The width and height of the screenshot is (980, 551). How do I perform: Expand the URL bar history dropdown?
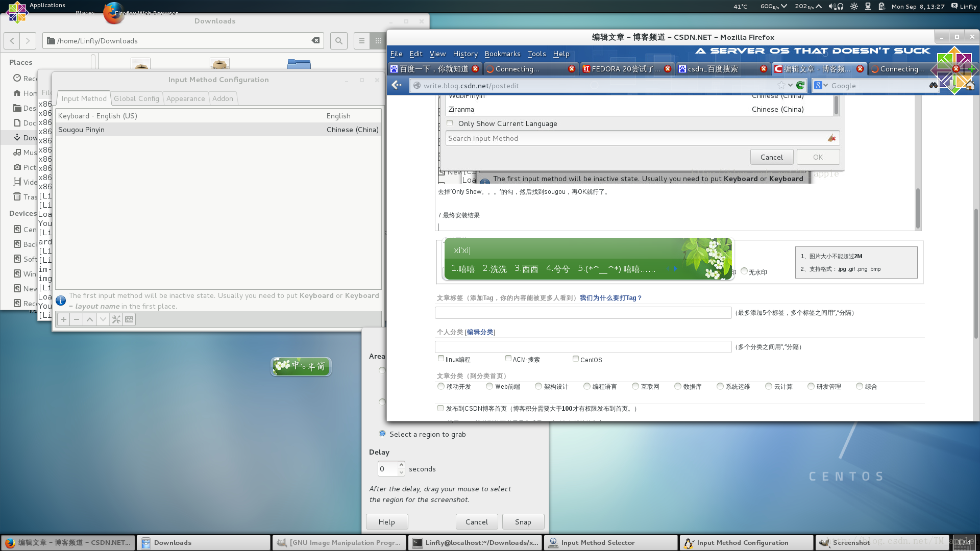tap(790, 85)
